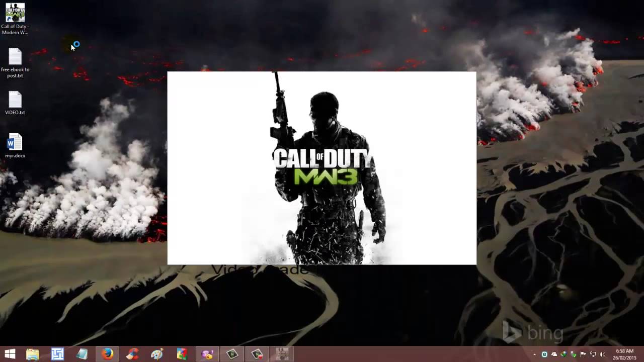Image resolution: width=644 pixels, height=362 pixels.
Task: Open File Explorer from the taskbar
Action: coord(33,354)
